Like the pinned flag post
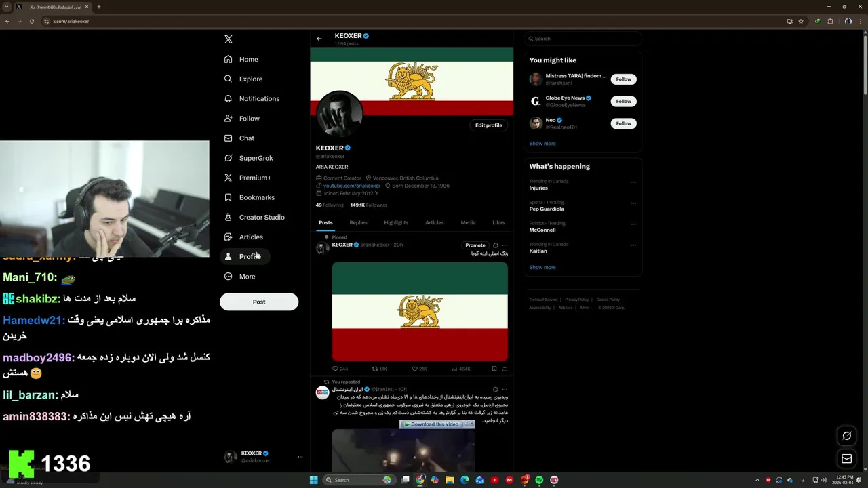The height and width of the screenshot is (488, 868). click(x=419, y=369)
